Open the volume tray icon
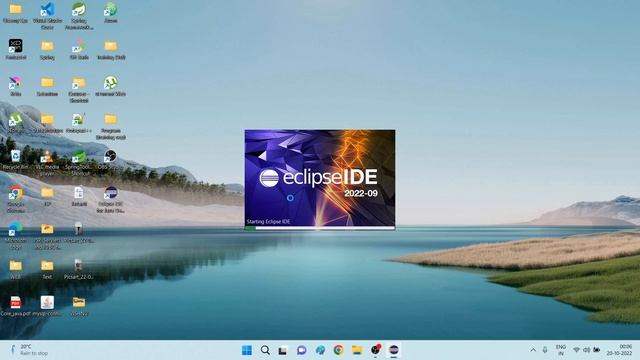Viewport: 640px width, 360px height. click(x=587, y=350)
